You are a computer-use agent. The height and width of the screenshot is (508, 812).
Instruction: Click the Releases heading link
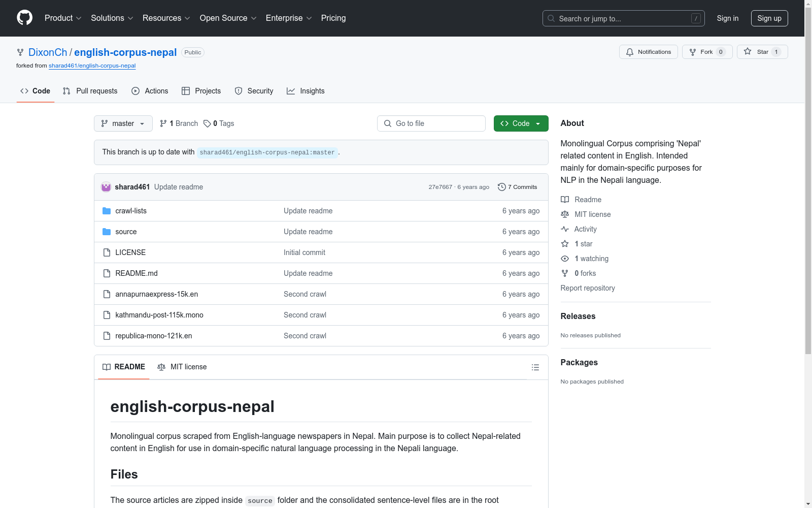pyautogui.click(x=578, y=316)
